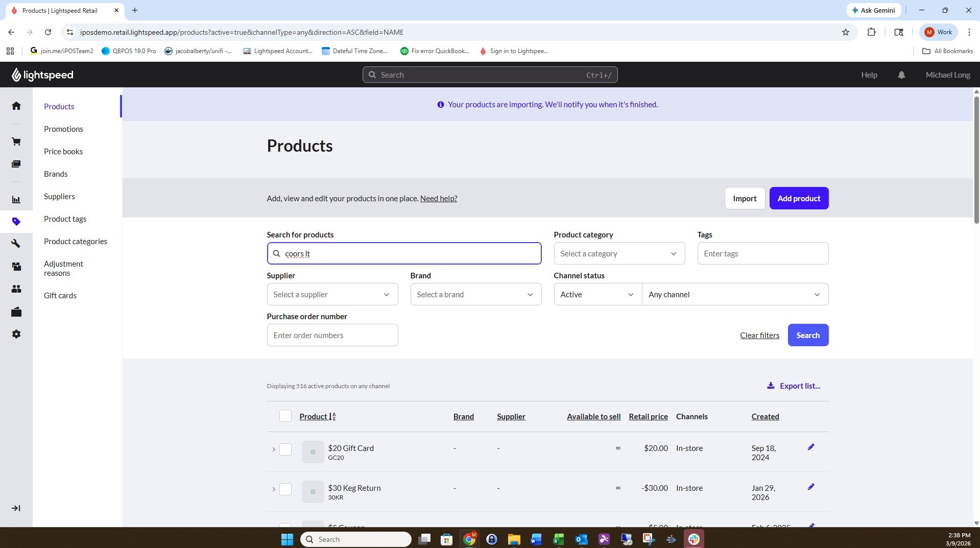
Task: Toggle the select-all products checkbox
Action: [285, 416]
